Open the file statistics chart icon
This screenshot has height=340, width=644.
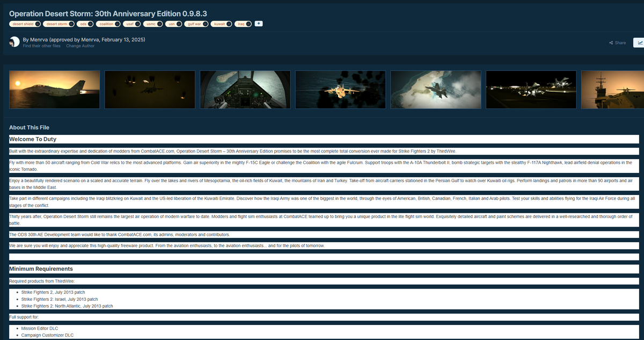(x=639, y=42)
